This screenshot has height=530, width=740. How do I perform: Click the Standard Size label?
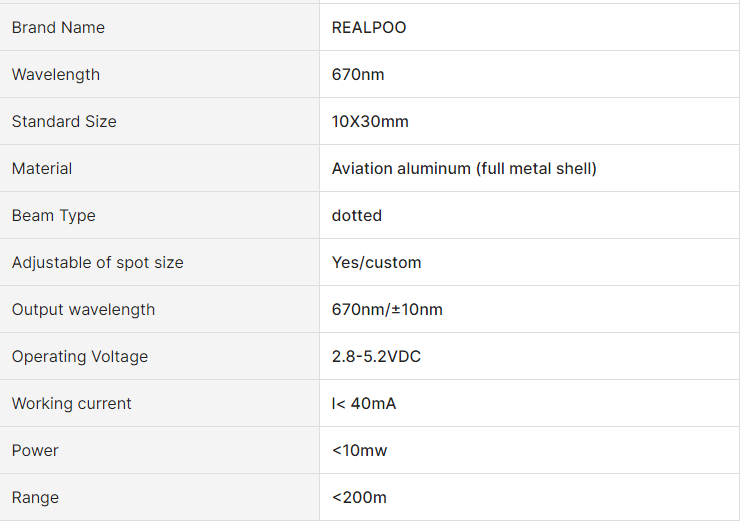click(64, 122)
